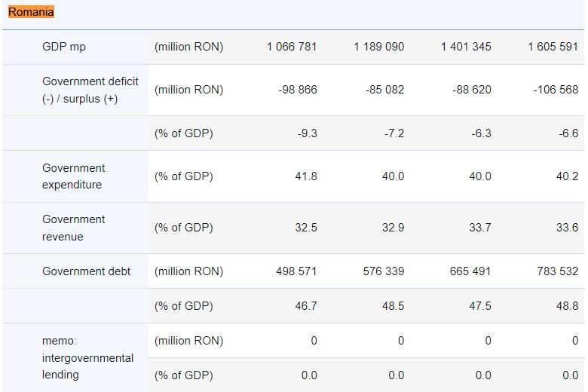Image resolution: width=588 pixels, height=392 pixels.
Task: Select the Government expenditure row label
Action: coord(74,176)
